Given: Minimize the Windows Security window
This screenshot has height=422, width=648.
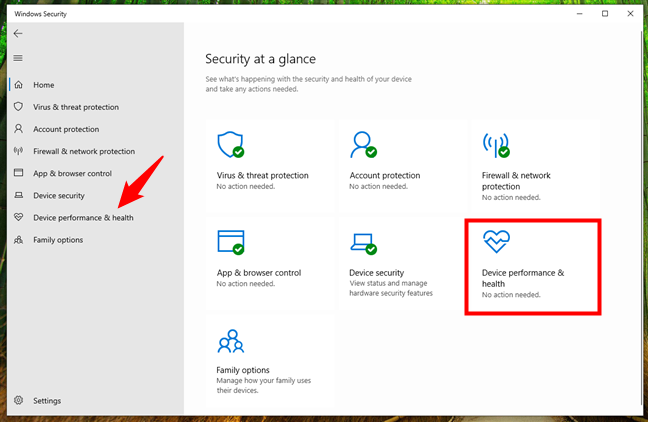Looking at the screenshot, I should click(x=579, y=14).
